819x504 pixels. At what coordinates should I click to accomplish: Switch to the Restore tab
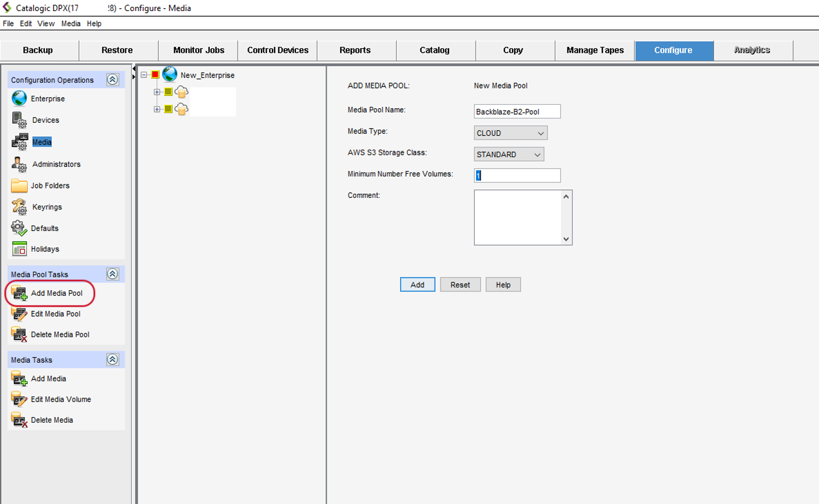click(117, 50)
